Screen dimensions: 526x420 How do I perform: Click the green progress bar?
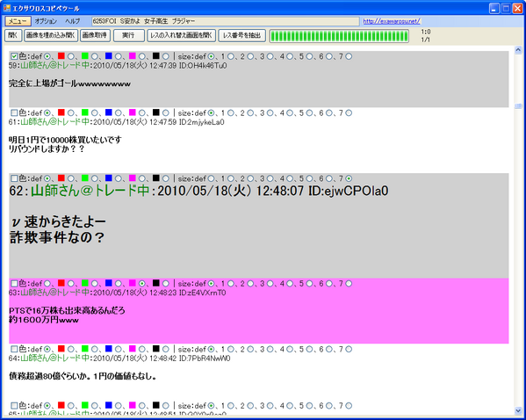point(339,36)
